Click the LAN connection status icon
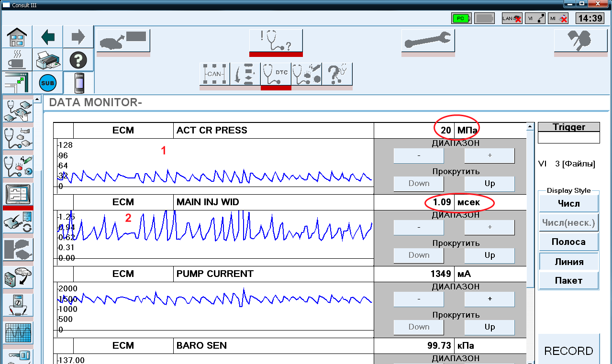Image resolution: width=612 pixels, height=364 pixels. (x=512, y=18)
